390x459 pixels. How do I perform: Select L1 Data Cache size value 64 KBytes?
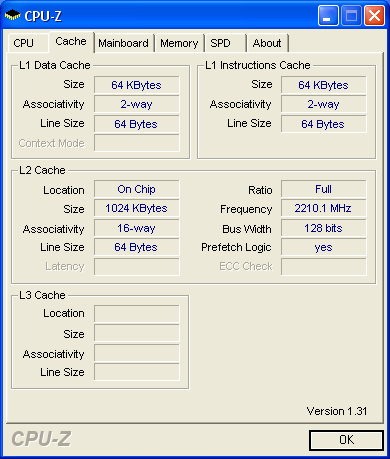click(137, 85)
